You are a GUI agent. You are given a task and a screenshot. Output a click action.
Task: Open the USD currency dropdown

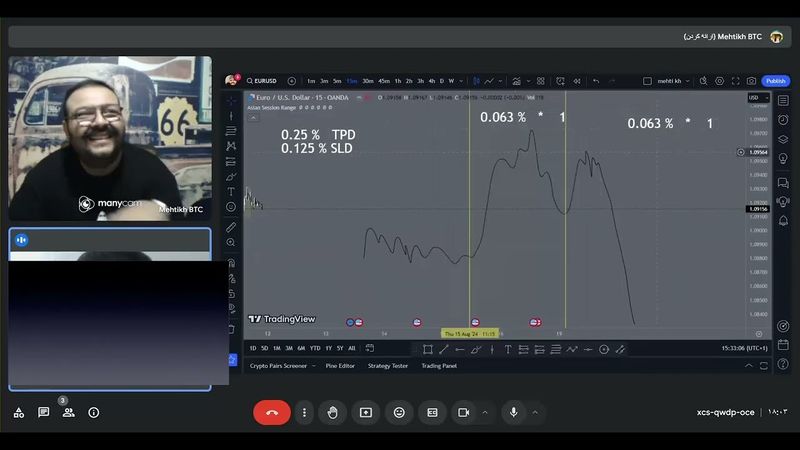pyautogui.click(x=757, y=98)
